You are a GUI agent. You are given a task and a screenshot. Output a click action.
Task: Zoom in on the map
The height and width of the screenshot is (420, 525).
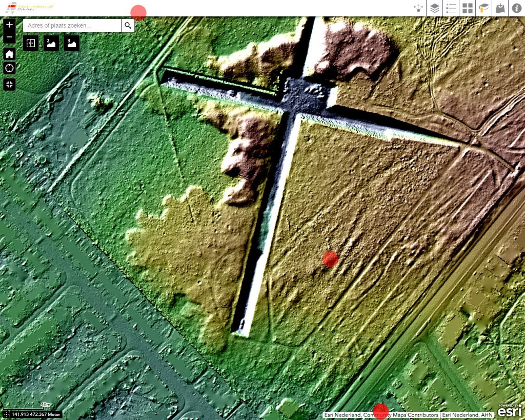10,25
